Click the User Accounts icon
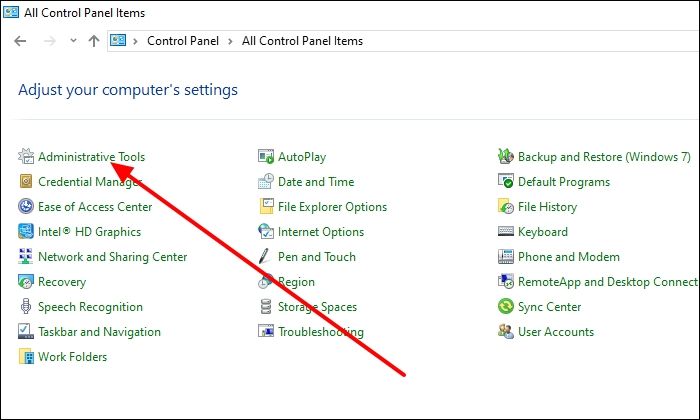 (506, 332)
